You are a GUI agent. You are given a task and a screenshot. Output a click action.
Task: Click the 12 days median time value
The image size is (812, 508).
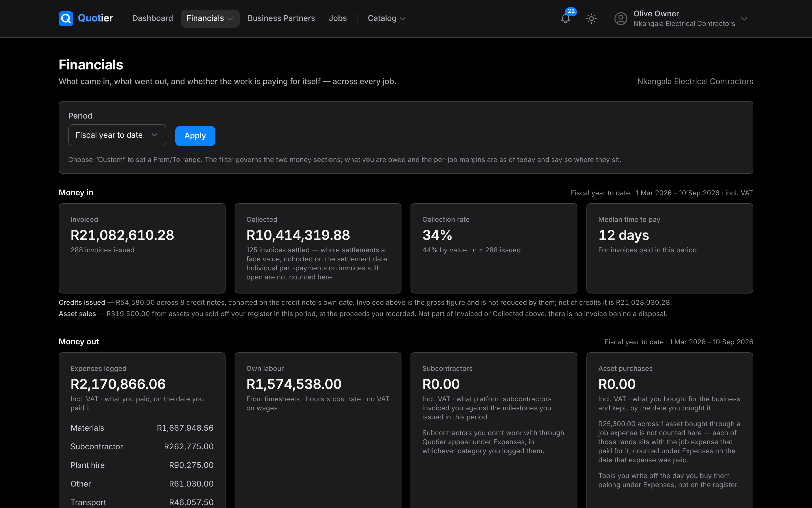click(623, 235)
